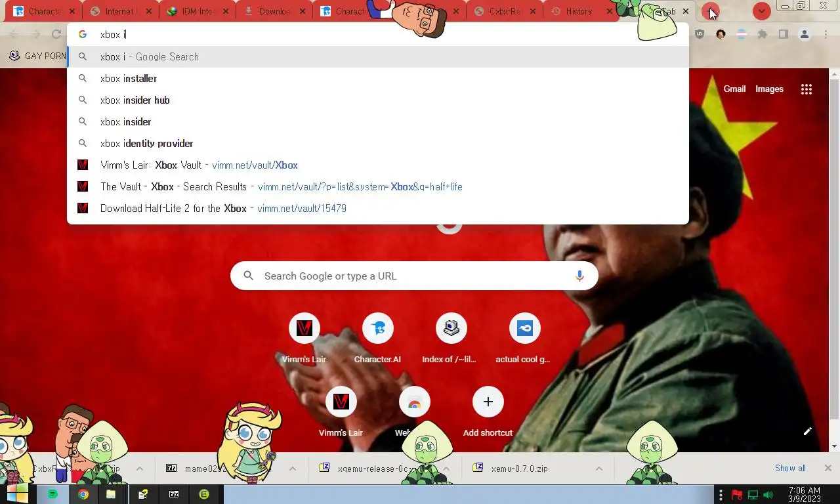
Task: Click the 'Search Google or type a URL' box
Action: [414, 276]
